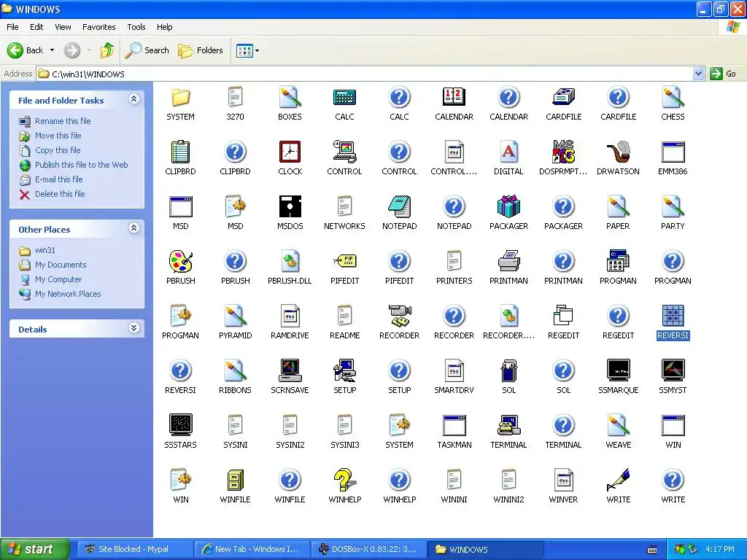Image resolution: width=747 pixels, height=560 pixels.
Task: Open My Documents from Other Places
Action: (61, 265)
